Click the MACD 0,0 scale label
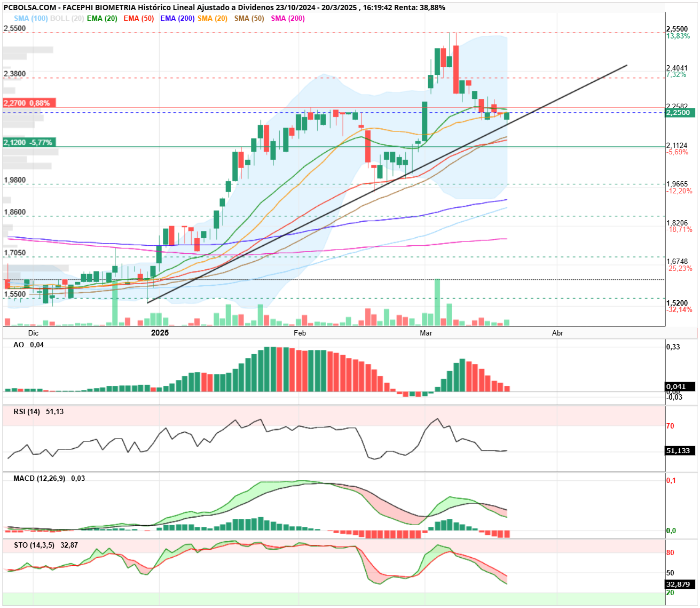 click(671, 531)
